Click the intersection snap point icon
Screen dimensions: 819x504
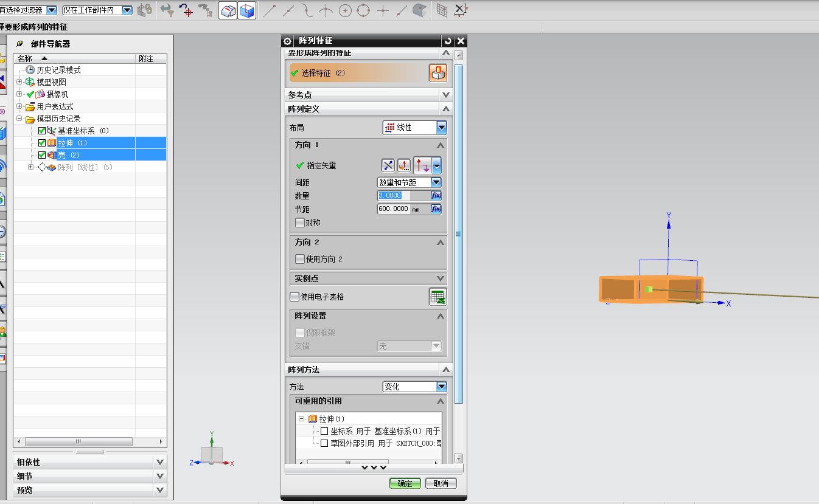(326, 10)
